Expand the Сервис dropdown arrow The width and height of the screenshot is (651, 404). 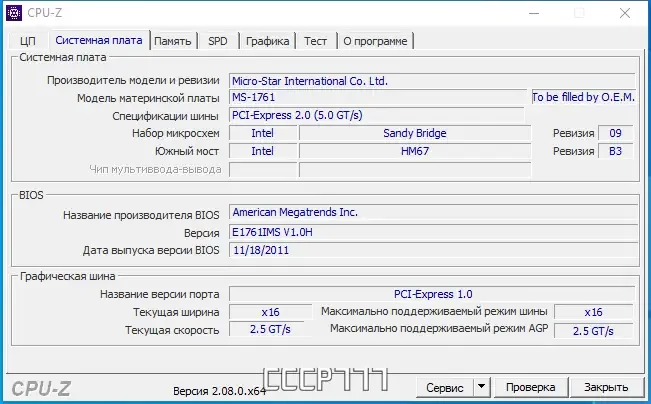tap(482, 388)
